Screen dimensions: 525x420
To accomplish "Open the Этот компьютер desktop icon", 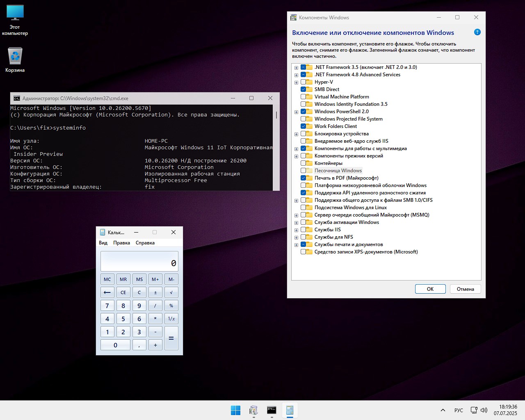I will pos(15,14).
